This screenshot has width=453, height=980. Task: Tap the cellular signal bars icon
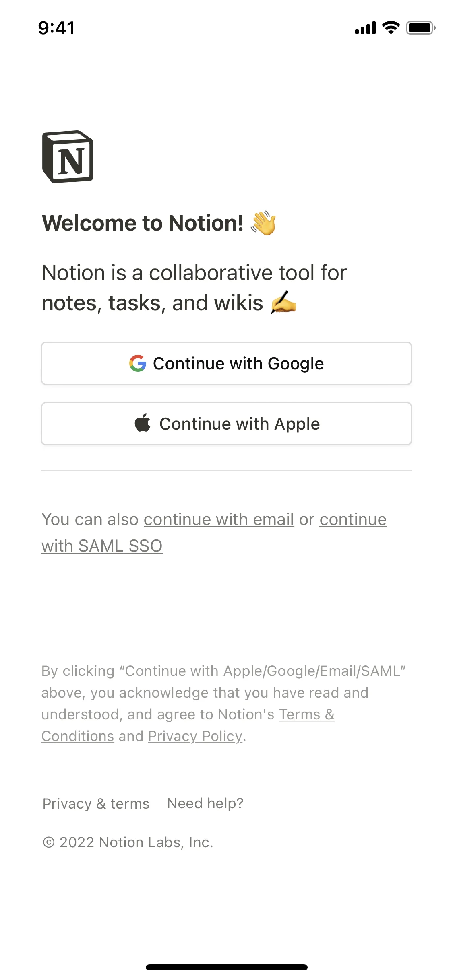click(365, 28)
